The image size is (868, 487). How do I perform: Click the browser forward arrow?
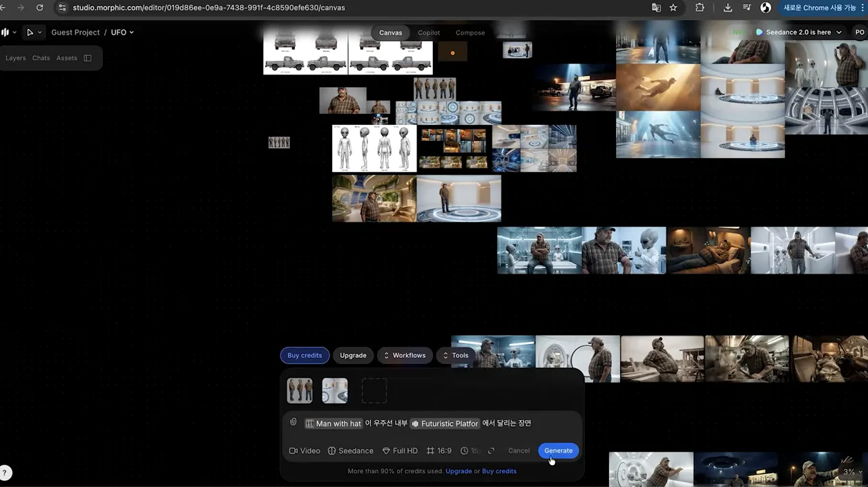pos(21,8)
